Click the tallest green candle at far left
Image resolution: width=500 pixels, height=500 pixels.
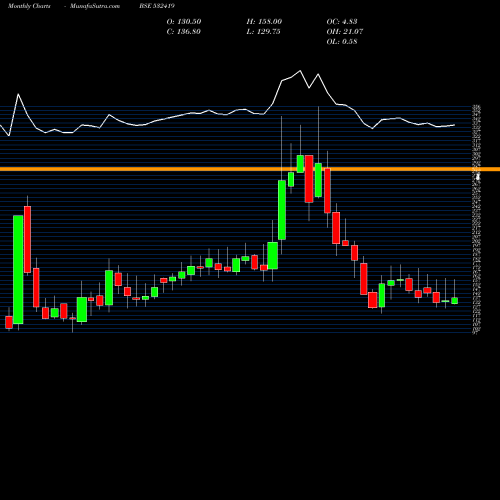pos(18,269)
